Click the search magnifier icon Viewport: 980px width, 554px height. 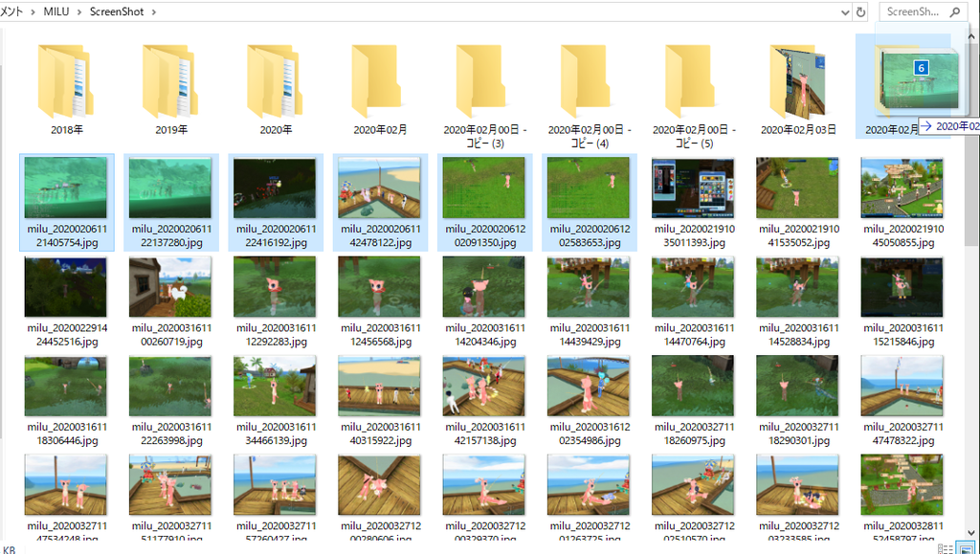(955, 12)
